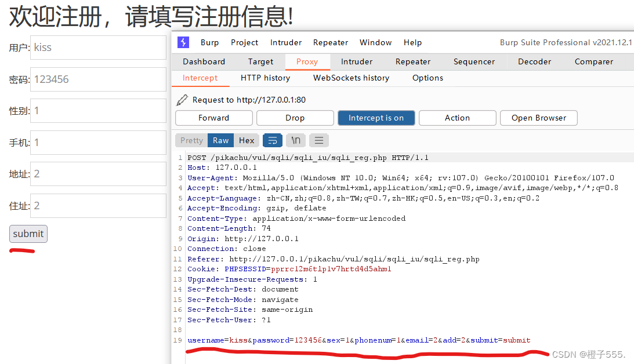
Task: Switch to the Target tab
Action: pos(260,62)
